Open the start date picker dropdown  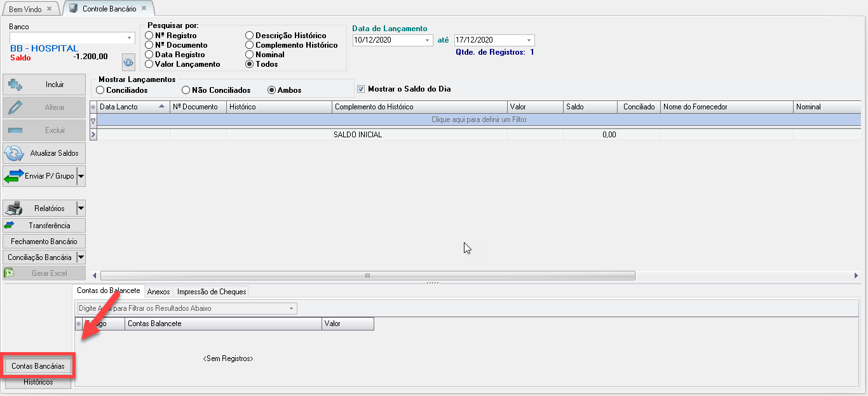(427, 40)
